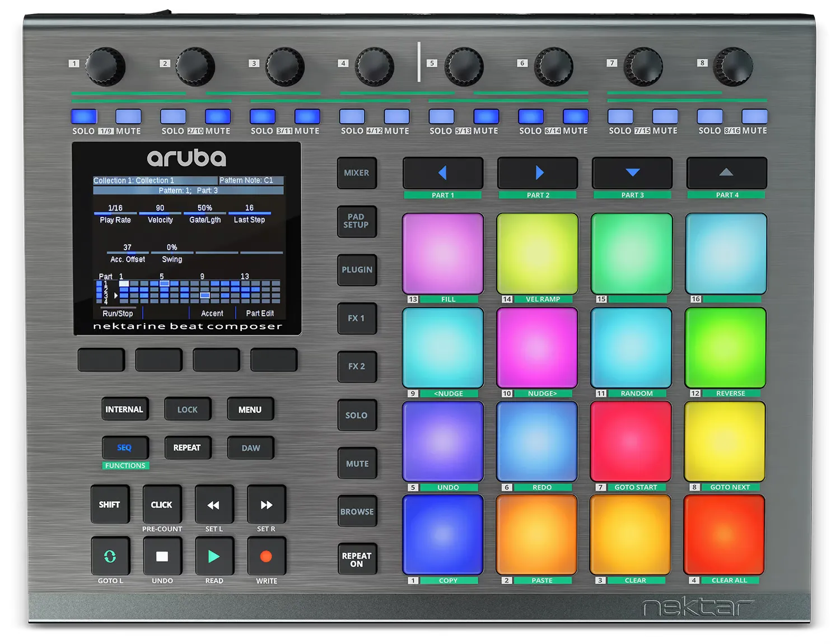Click the soft key under Accent

216,360
